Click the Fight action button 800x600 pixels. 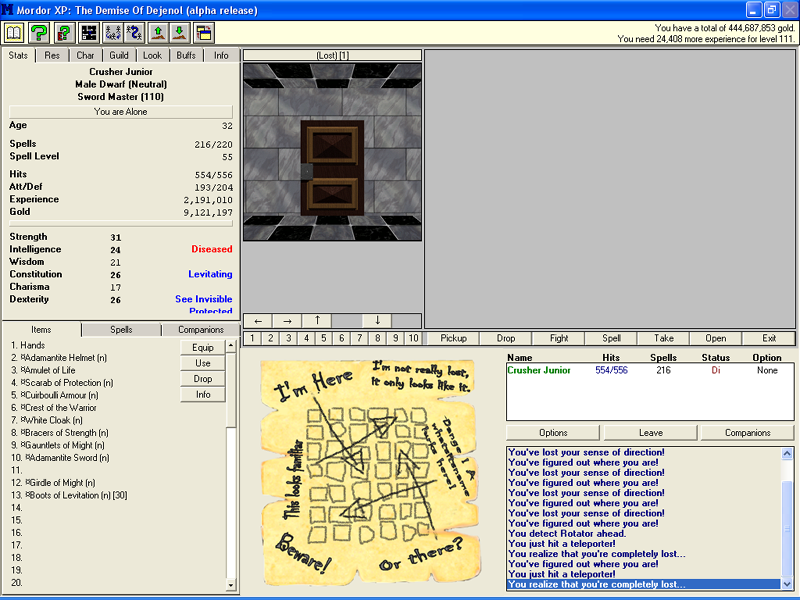click(559, 339)
